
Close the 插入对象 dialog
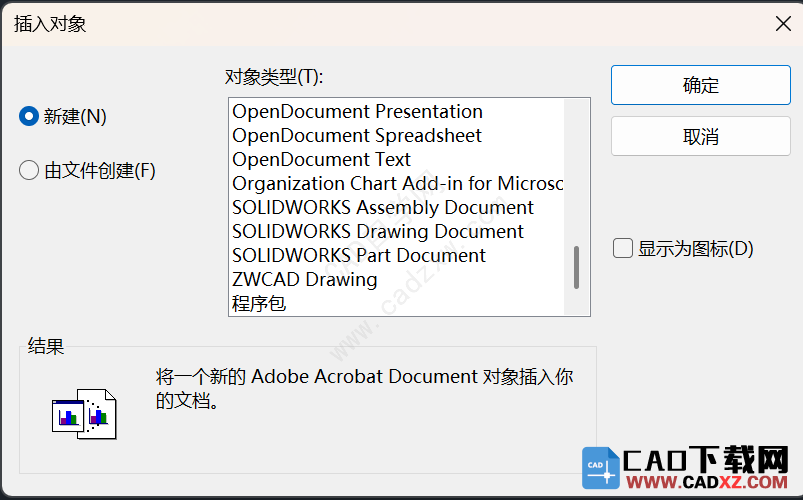pyautogui.click(x=783, y=23)
